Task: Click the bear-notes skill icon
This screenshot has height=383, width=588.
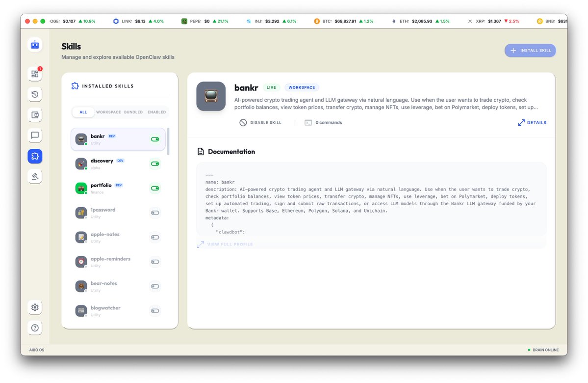Action: pyautogui.click(x=81, y=286)
